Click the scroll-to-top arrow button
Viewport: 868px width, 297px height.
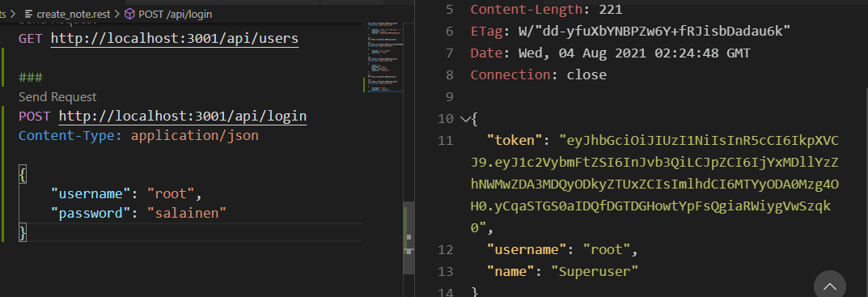pos(830,286)
